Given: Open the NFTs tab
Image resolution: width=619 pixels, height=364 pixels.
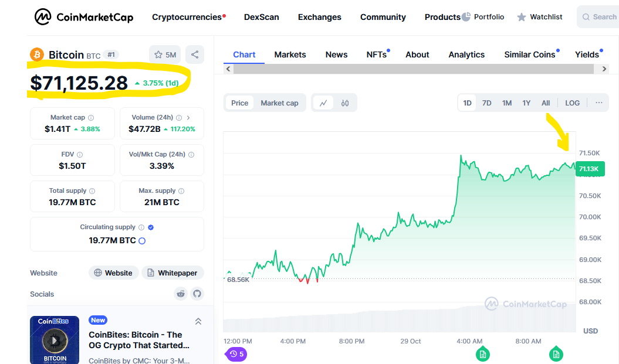Looking at the screenshot, I should pyautogui.click(x=377, y=55).
